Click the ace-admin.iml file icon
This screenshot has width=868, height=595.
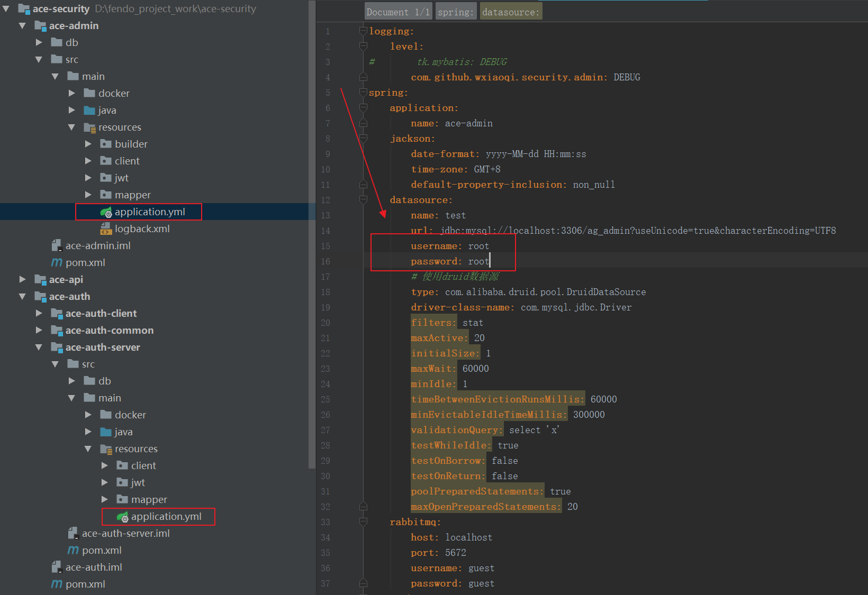click(57, 246)
